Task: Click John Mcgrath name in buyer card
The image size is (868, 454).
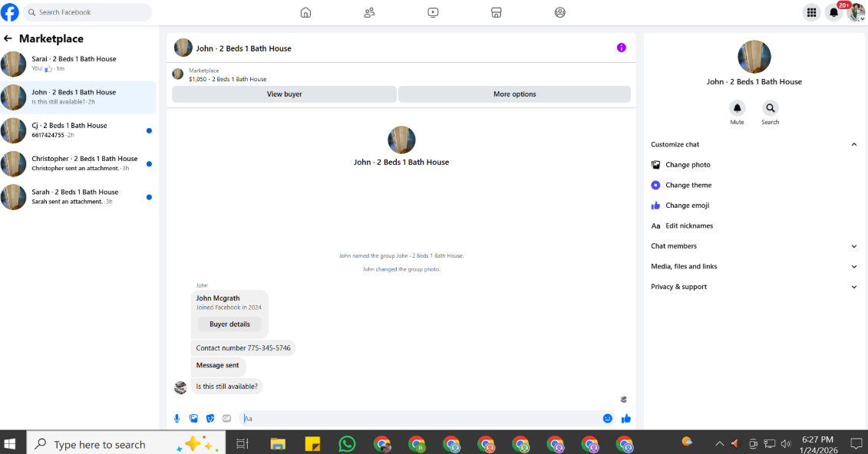Action: coord(217,298)
